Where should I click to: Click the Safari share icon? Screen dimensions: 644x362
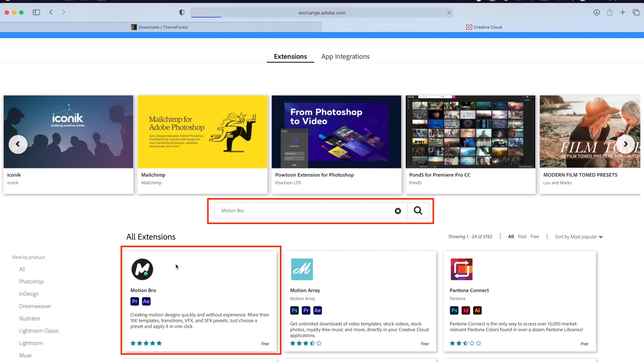[610, 12]
